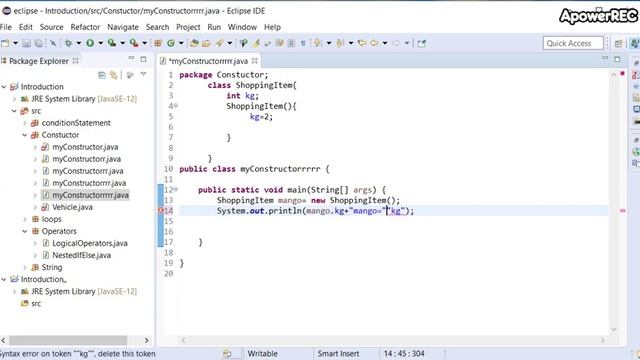Click the Debug bug toolbar icon

69,43
